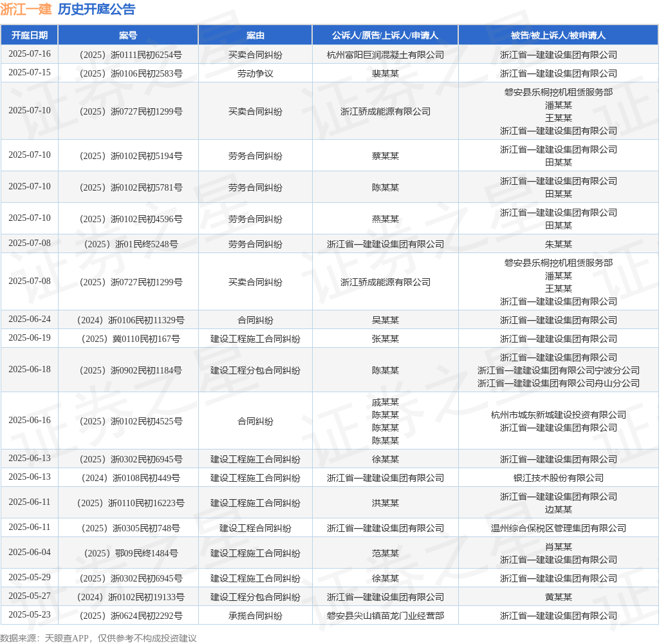Click plaintiff 洪某某
The image size is (659, 644).
385,503
